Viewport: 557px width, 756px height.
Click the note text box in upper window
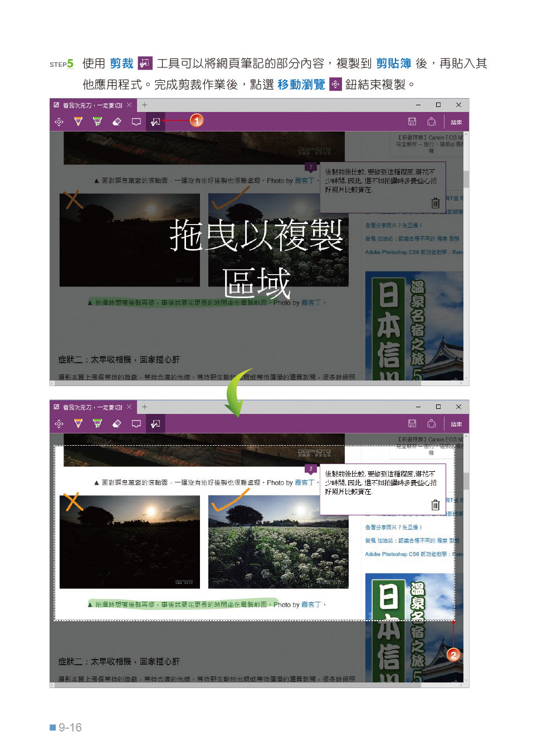pos(383,187)
